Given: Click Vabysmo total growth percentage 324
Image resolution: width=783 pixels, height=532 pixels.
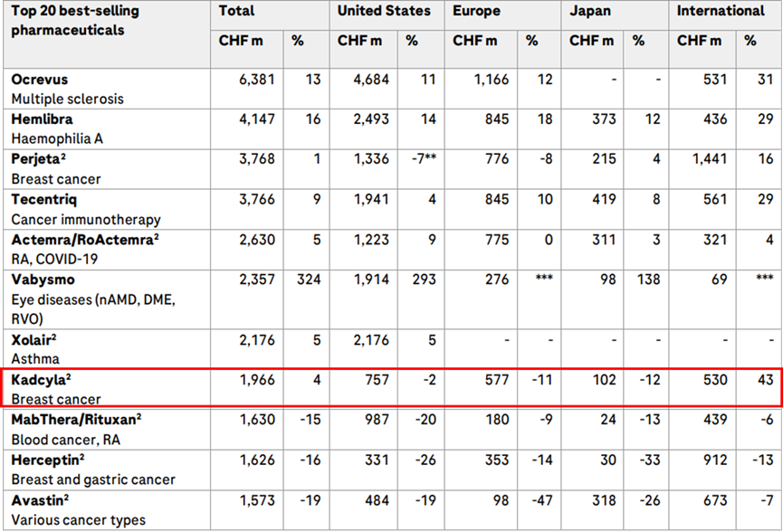Looking at the screenshot, I should pyautogui.click(x=309, y=278).
